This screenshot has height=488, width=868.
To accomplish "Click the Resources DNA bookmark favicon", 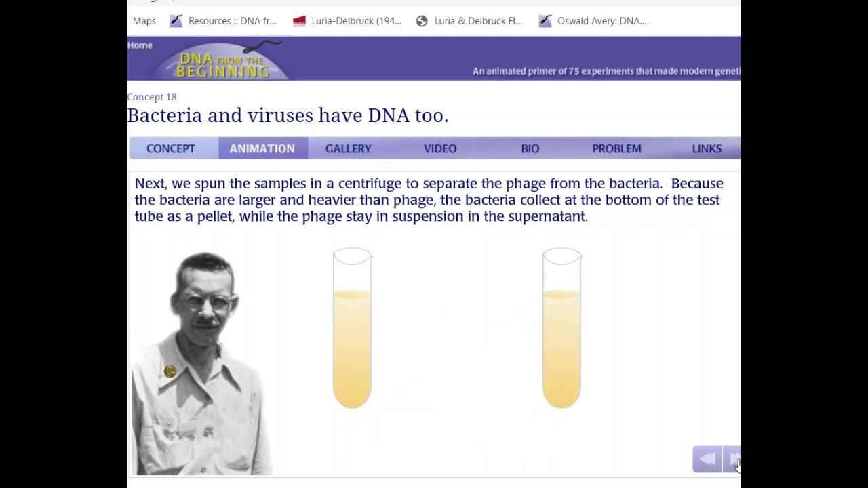I will [176, 21].
